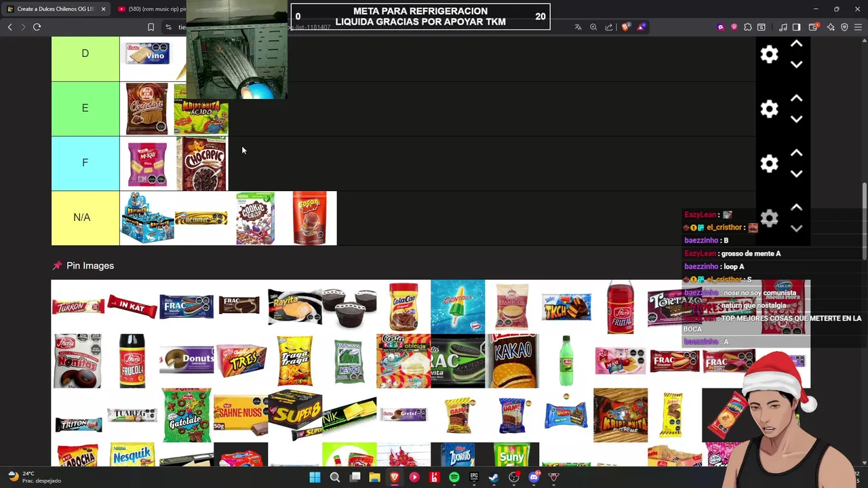Click the page vertical scrollbar
The width and height of the screenshot is (868, 488).
[x=864, y=220]
